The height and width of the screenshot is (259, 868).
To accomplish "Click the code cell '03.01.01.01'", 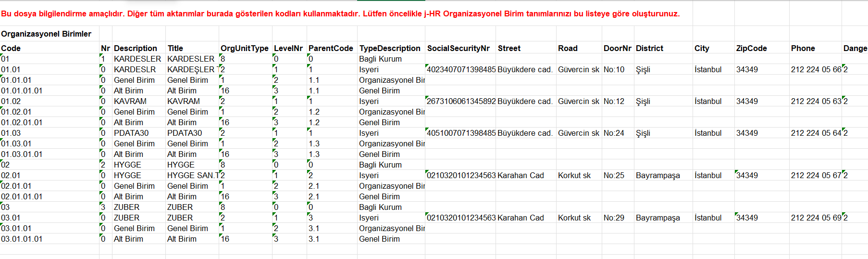I will pos(22,239).
